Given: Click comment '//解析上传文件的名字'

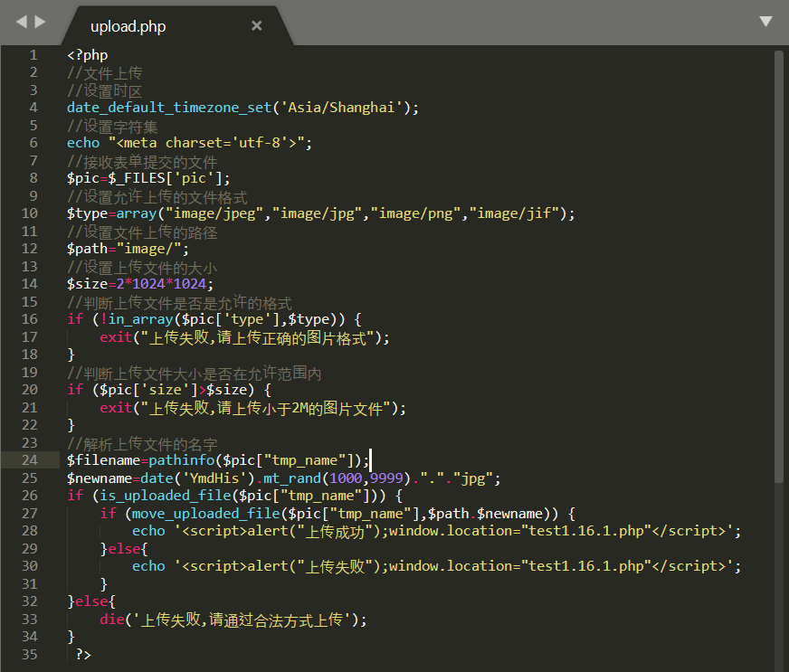Looking at the screenshot, I should pos(142,443).
